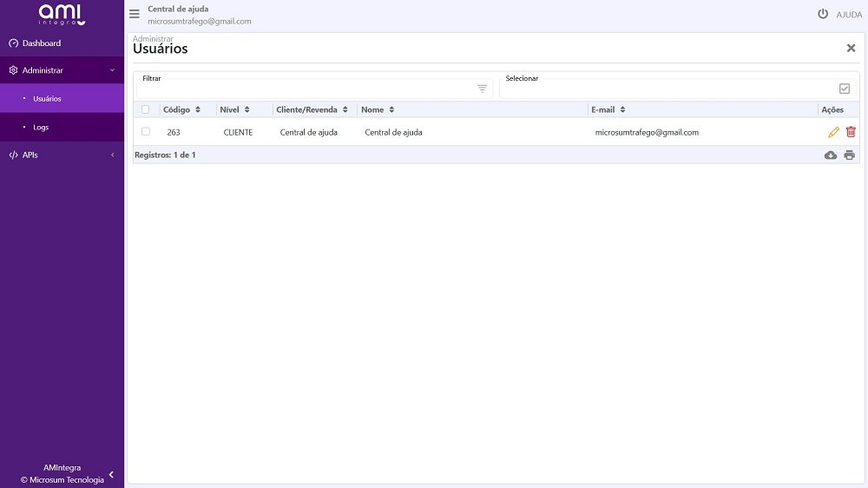Click the filter lines icon in Filtrar
This screenshot has height=488, width=868.
coord(483,89)
